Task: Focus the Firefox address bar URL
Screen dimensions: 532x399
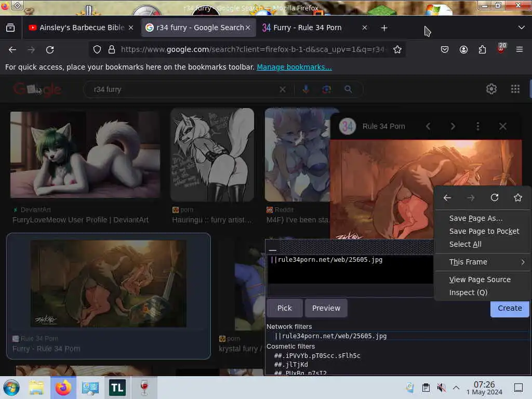Action: (253, 49)
